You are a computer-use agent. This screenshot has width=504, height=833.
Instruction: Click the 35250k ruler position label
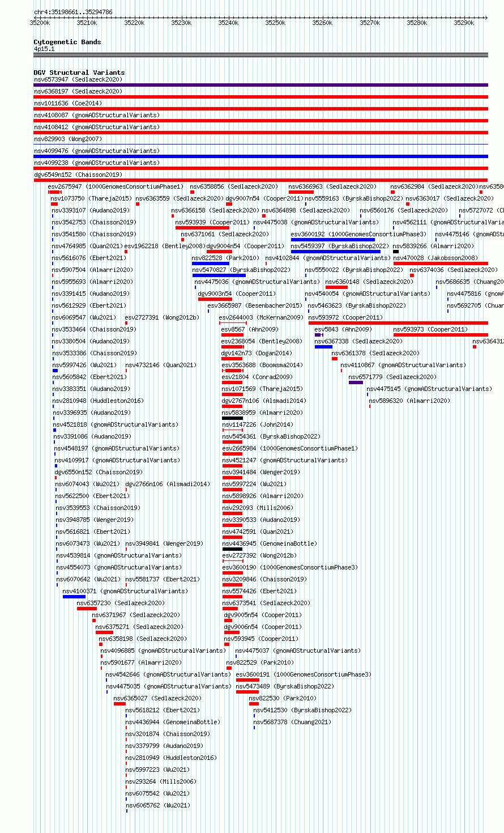click(x=275, y=23)
